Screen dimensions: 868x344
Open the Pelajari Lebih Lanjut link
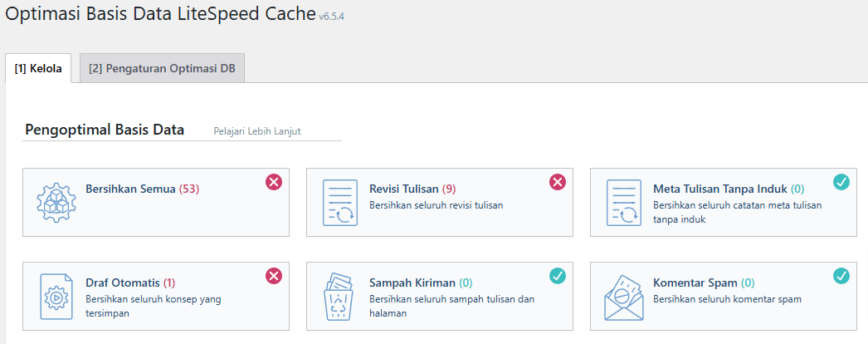257,131
